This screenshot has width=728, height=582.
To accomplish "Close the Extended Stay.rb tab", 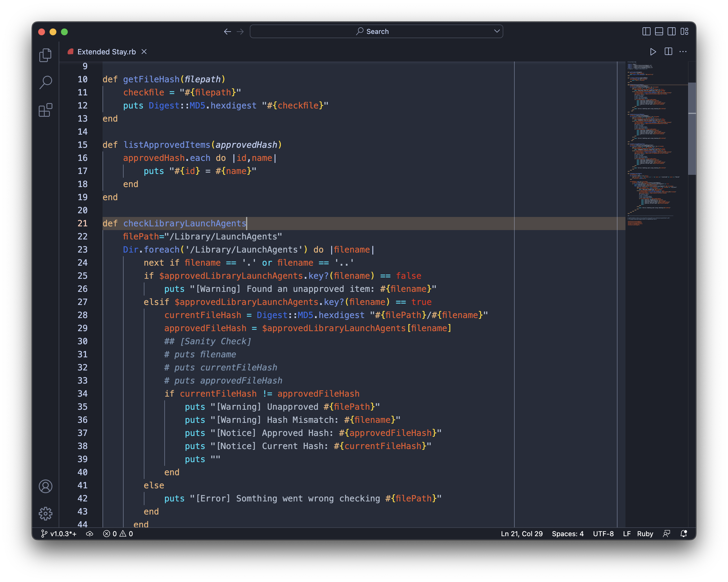I will coord(144,52).
